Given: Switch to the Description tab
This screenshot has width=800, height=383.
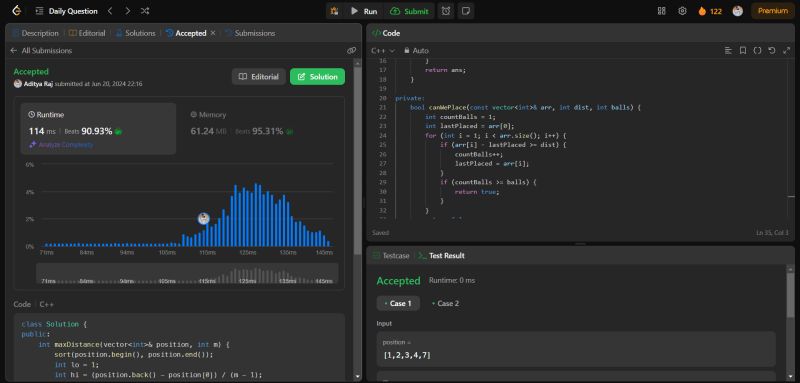Looking at the screenshot, I should (x=35, y=33).
